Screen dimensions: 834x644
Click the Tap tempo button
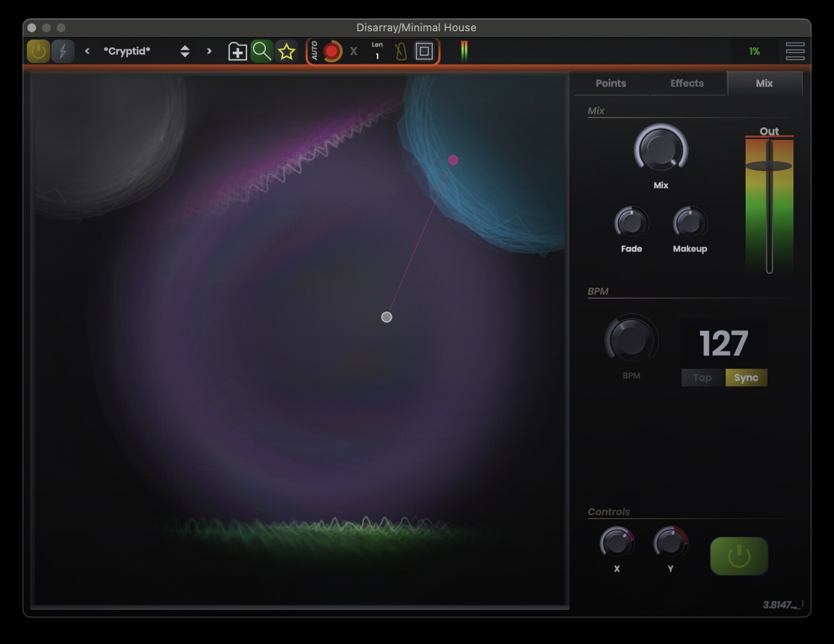coord(702,378)
